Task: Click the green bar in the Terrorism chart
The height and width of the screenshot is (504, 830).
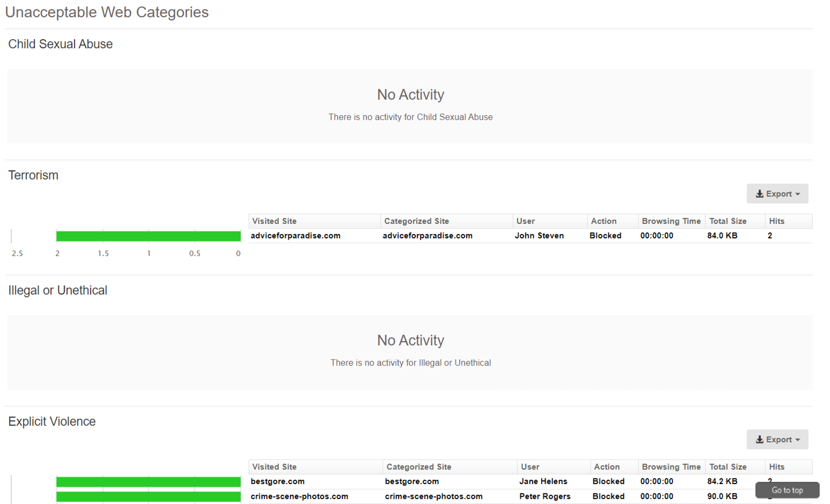Action: tap(148, 236)
